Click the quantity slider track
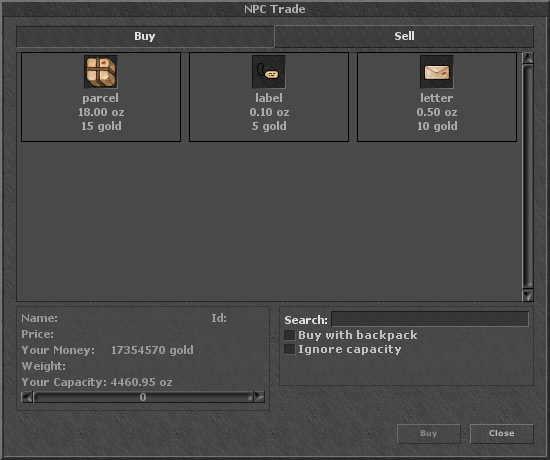Viewport: 550px width, 460px height. [143, 397]
